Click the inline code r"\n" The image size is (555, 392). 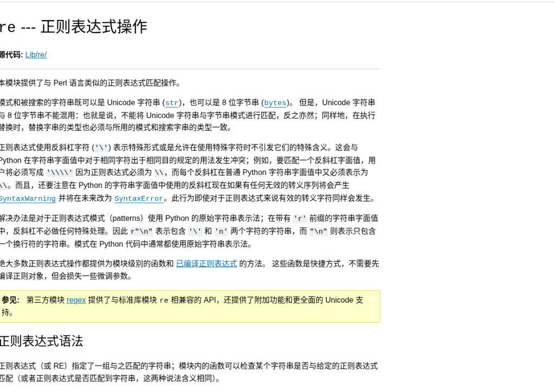[x=141, y=232]
